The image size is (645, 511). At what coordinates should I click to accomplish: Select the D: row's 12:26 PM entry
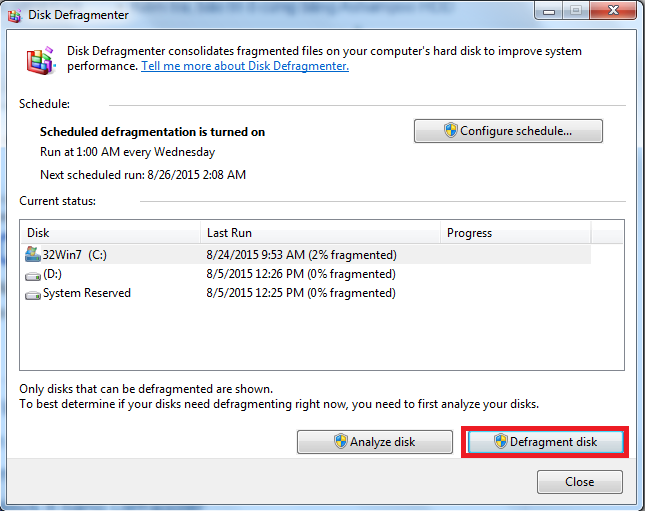301,274
